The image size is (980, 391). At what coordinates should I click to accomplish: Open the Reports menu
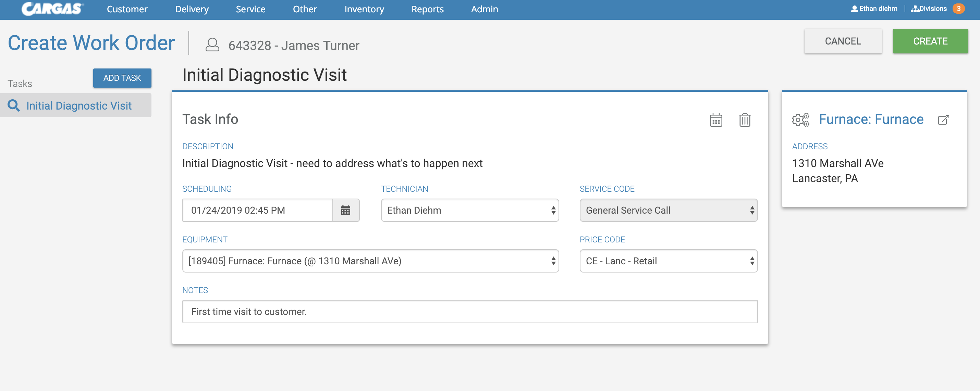427,9
